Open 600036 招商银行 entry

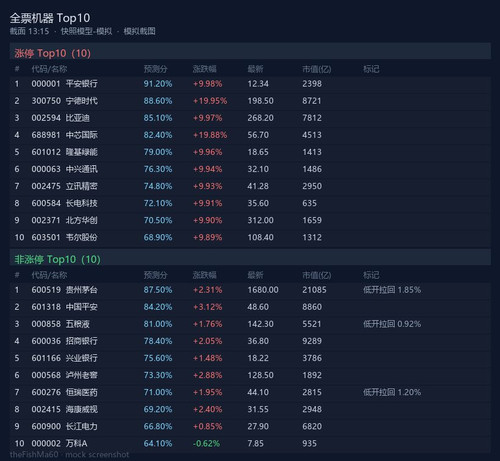coord(250,341)
